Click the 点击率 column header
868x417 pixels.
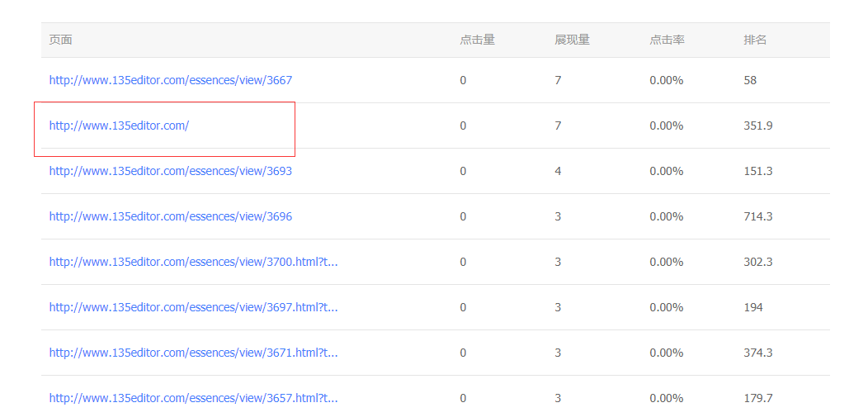pos(667,40)
